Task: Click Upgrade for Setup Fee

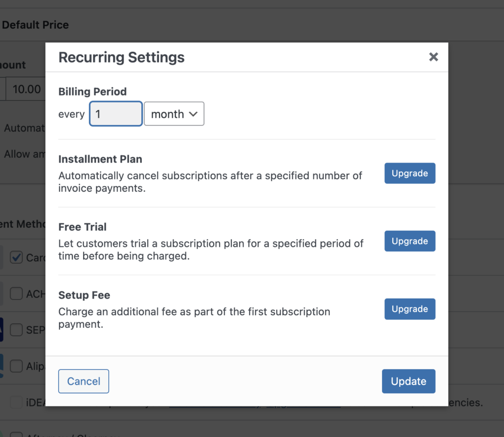Action: pos(410,309)
